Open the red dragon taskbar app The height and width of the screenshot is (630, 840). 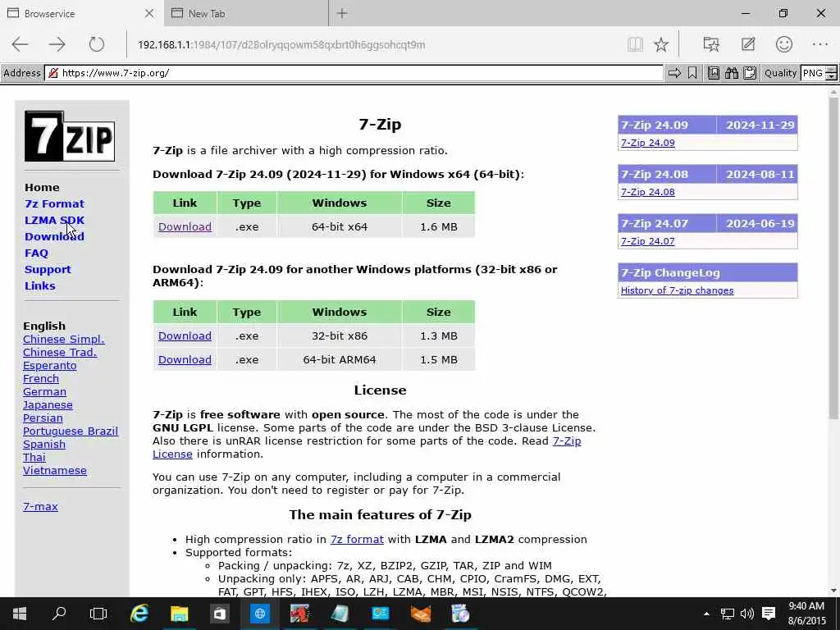coord(300,614)
